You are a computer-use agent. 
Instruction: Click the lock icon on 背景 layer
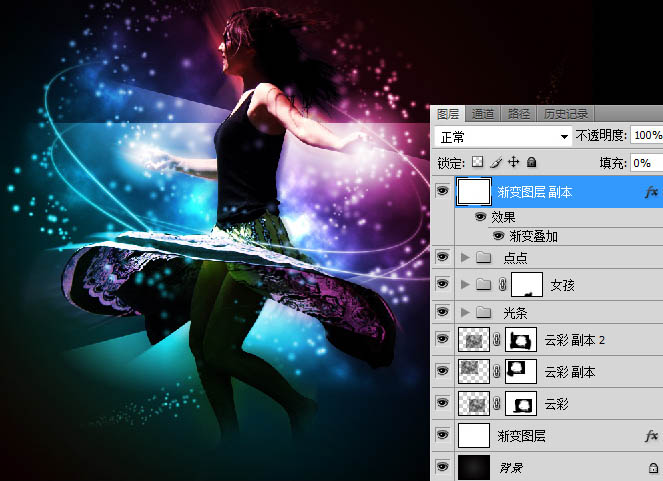651,467
